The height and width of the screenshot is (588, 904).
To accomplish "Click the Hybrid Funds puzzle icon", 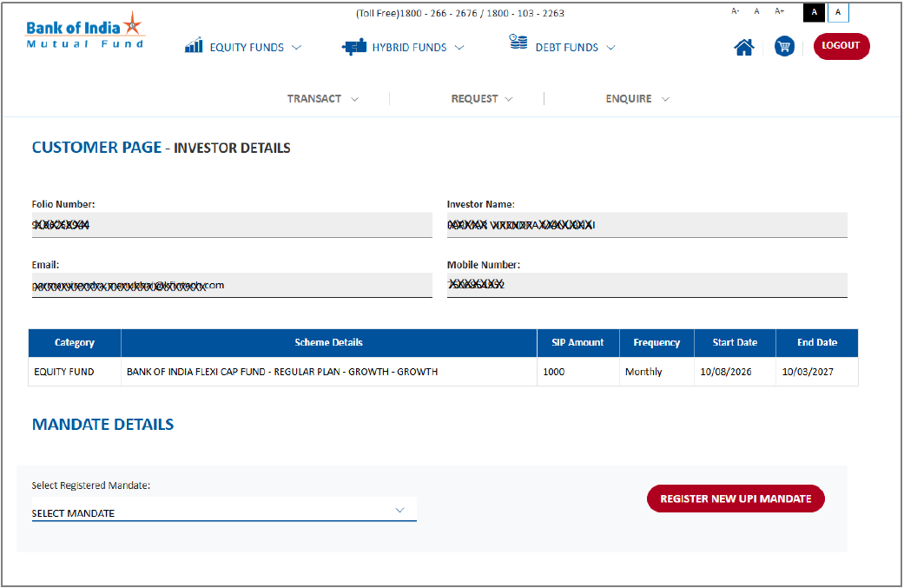I will pyautogui.click(x=354, y=47).
